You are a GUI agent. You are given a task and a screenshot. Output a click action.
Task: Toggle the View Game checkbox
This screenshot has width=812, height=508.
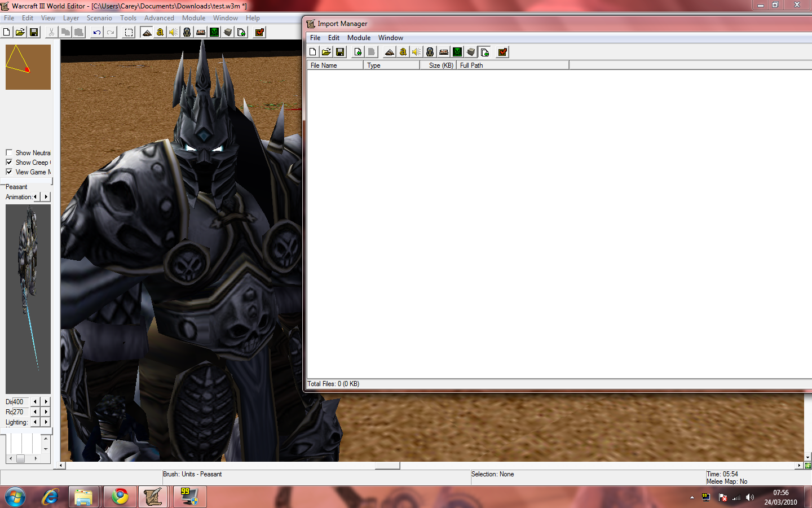[x=9, y=172]
